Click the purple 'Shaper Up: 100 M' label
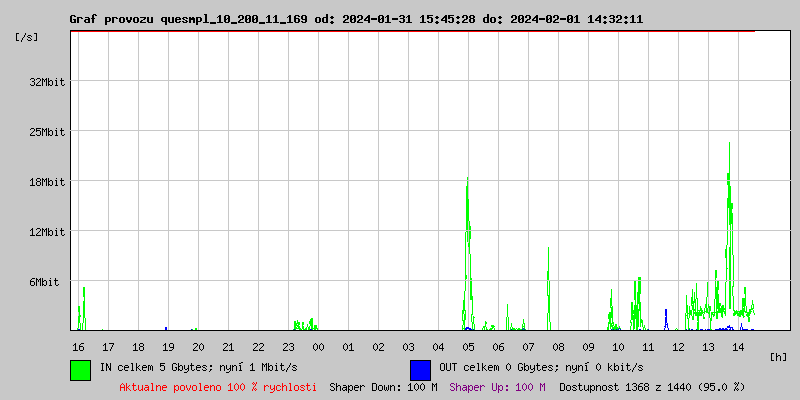800x400 pixels. pyautogui.click(x=497, y=387)
